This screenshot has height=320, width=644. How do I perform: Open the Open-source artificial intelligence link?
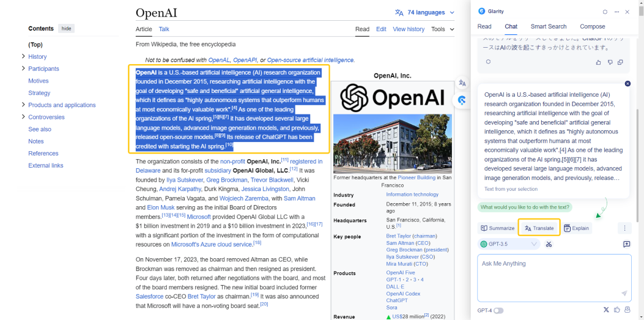pos(310,60)
